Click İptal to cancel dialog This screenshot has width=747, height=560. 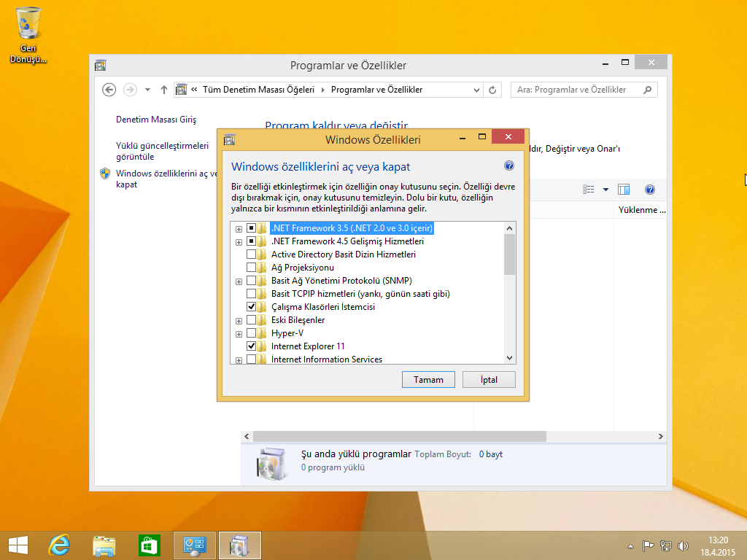[x=489, y=379]
